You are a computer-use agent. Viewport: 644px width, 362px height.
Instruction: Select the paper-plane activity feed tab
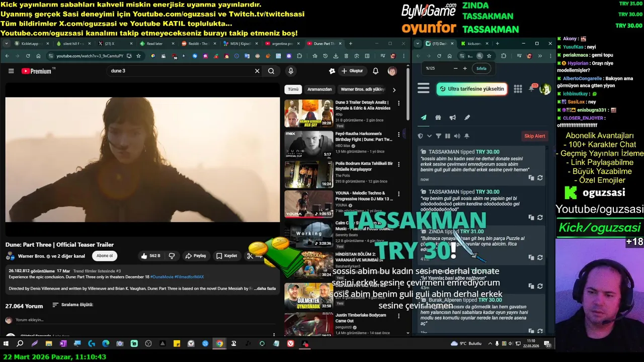pyautogui.click(x=424, y=118)
